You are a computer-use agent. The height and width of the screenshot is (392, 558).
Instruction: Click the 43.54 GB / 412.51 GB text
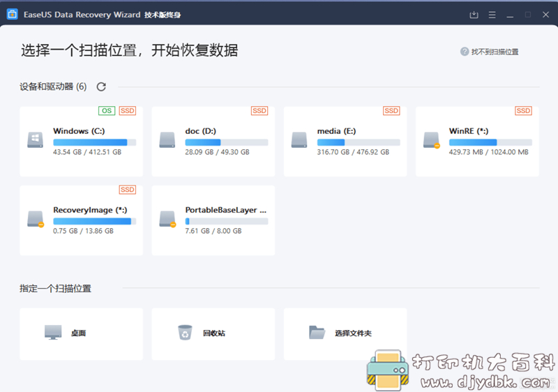click(x=87, y=152)
